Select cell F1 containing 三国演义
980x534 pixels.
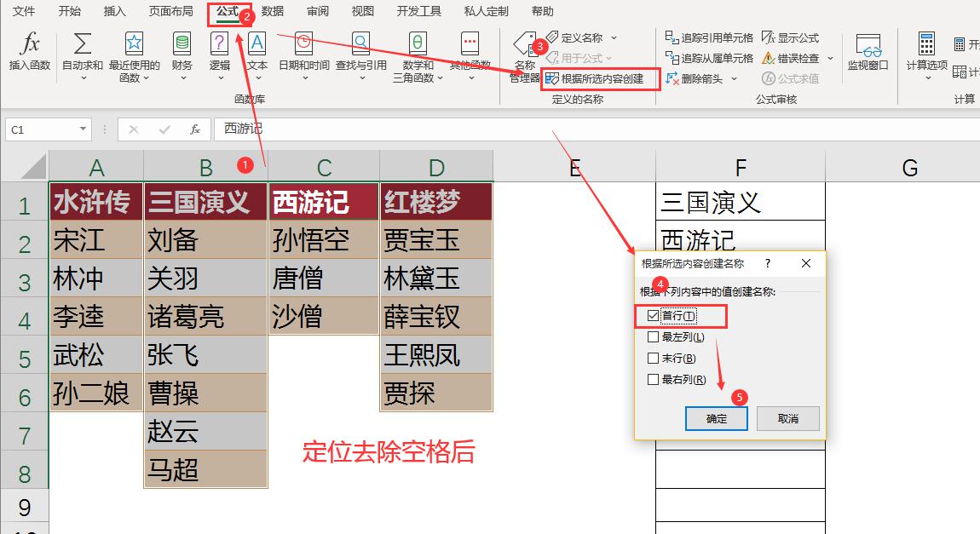741,202
